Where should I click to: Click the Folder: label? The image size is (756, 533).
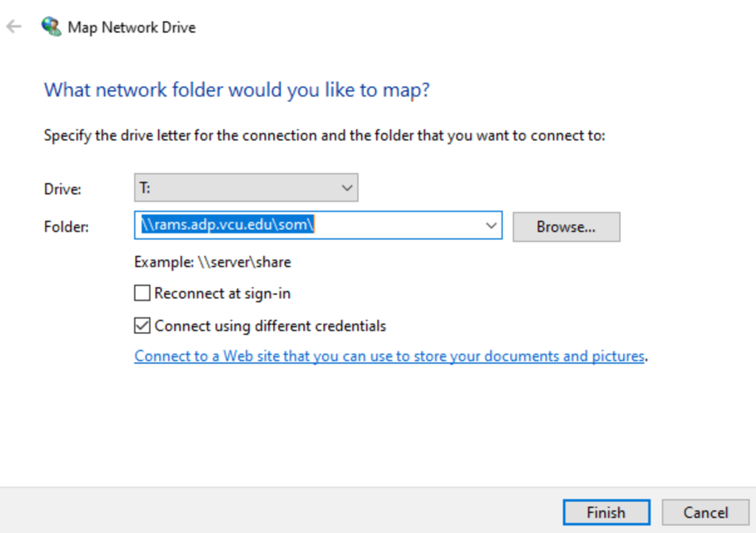click(66, 227)
